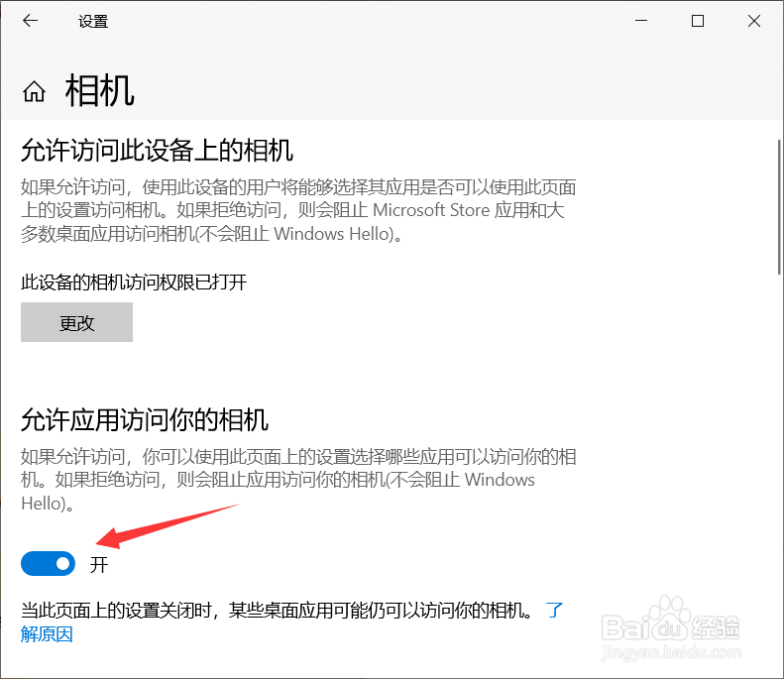Click the 更改 button

[x=76, y=322]
